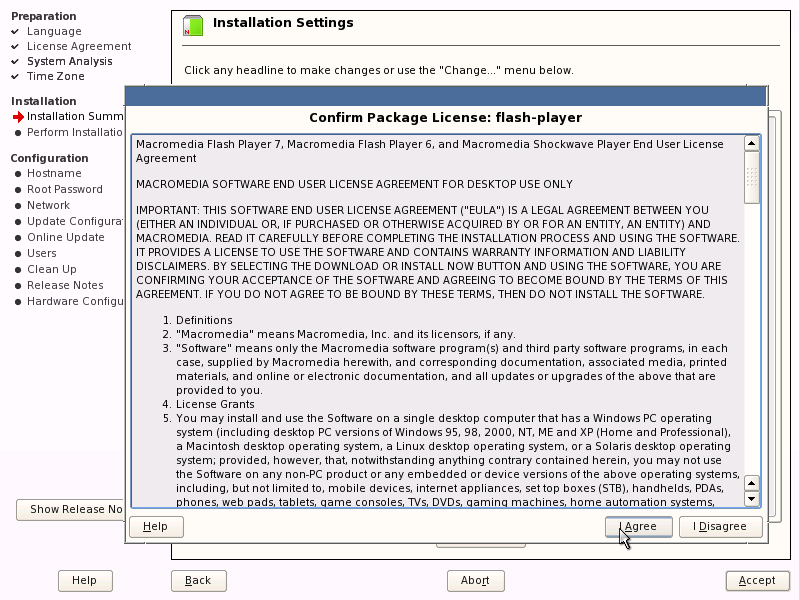800x600 pixels.
Task: Abort the installation
Action: click(476, 581)
